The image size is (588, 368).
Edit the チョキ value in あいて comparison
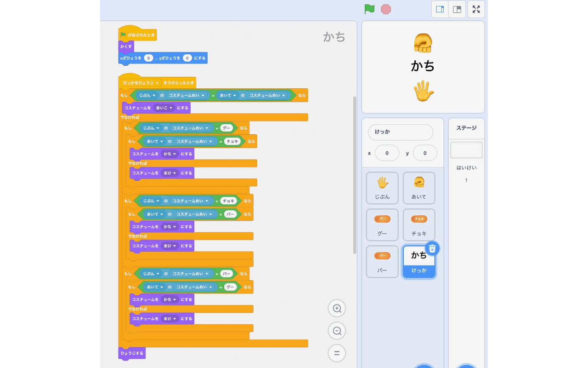click(x=233, y=141)
